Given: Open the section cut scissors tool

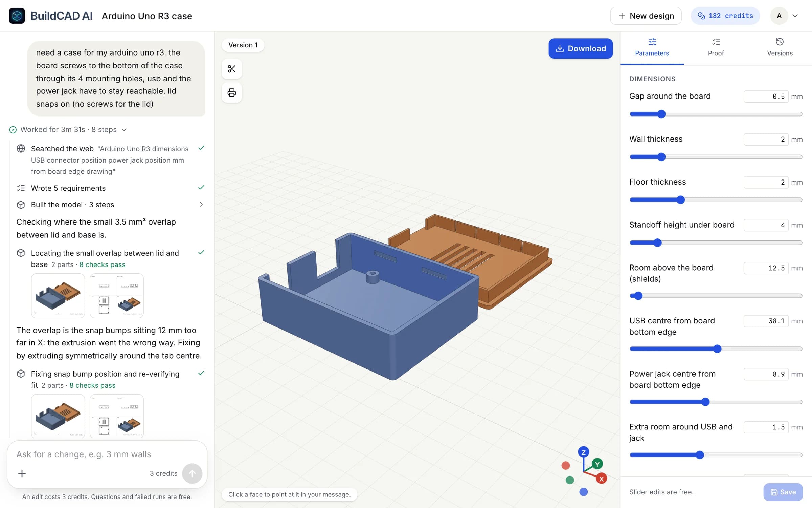Looking at the screenshot, I should pyautogui.click(x=232, y=69).
